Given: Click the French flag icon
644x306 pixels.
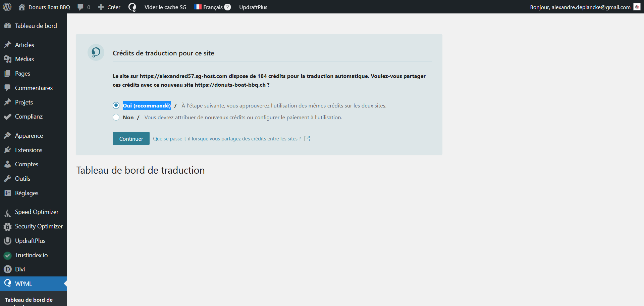Looking at the screenshot, I should (198, 7).
